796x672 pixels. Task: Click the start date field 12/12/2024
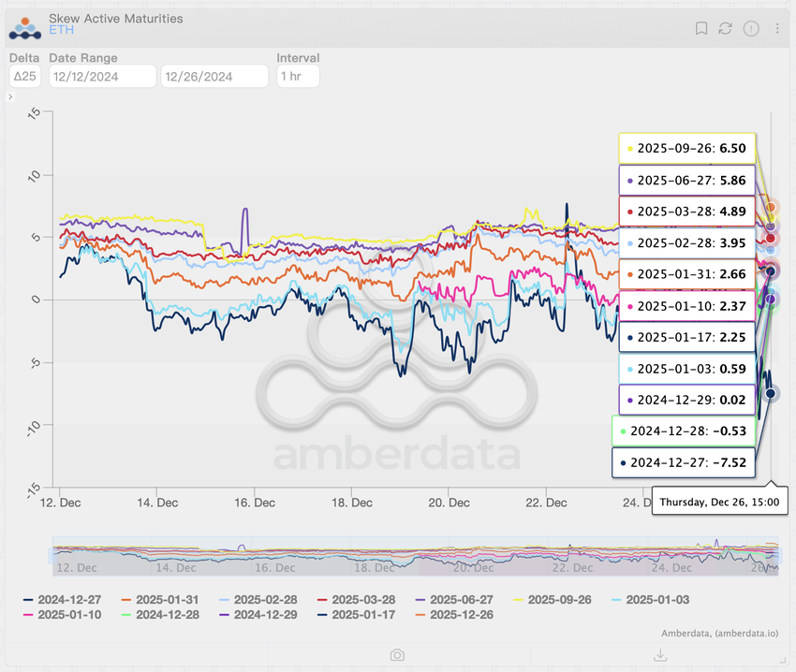click(x=102, y=76)
